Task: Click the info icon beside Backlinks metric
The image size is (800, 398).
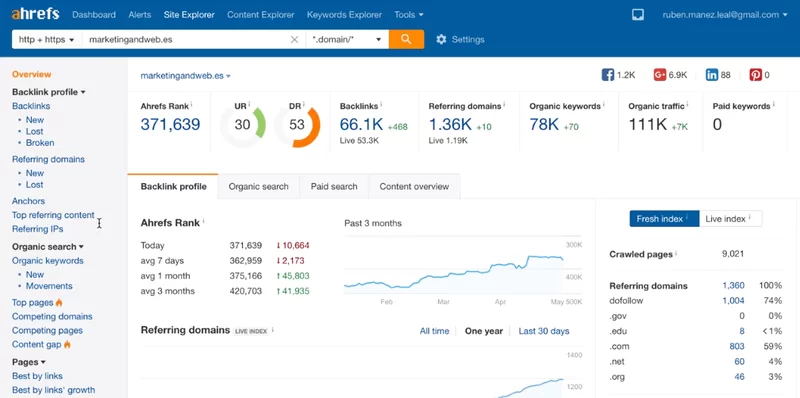Action: [381, 105]
